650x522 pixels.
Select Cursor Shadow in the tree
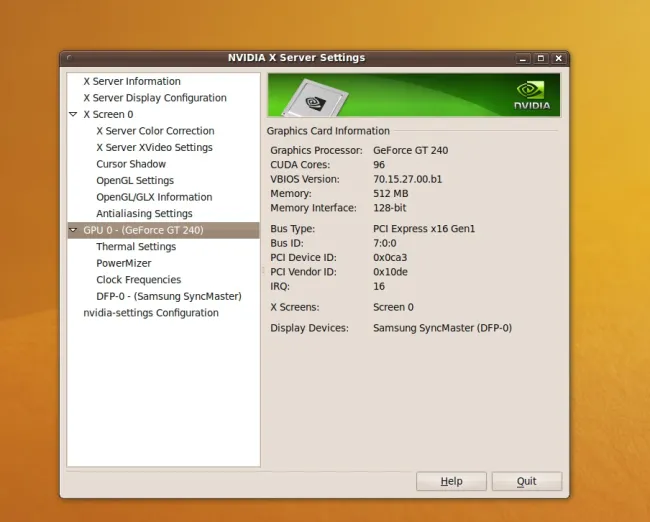click(x=131, y=164)
